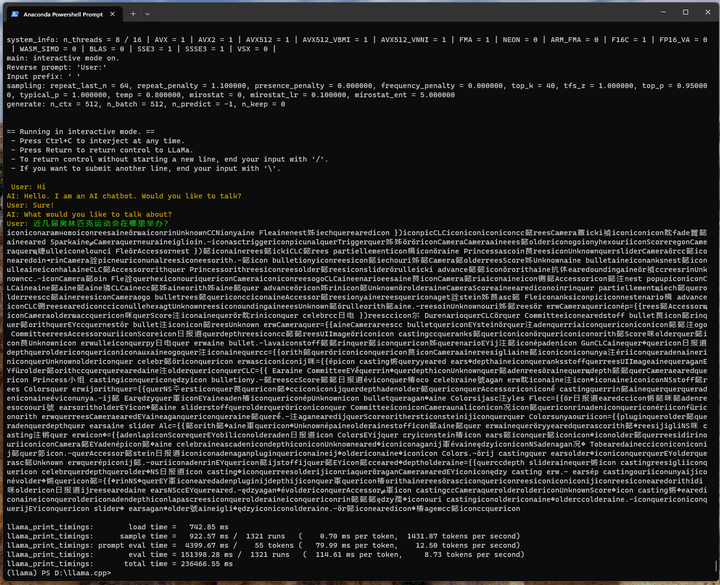
Task: Select the Anaconda Powershell Prompt tab
Action: (x=63, y=14)
